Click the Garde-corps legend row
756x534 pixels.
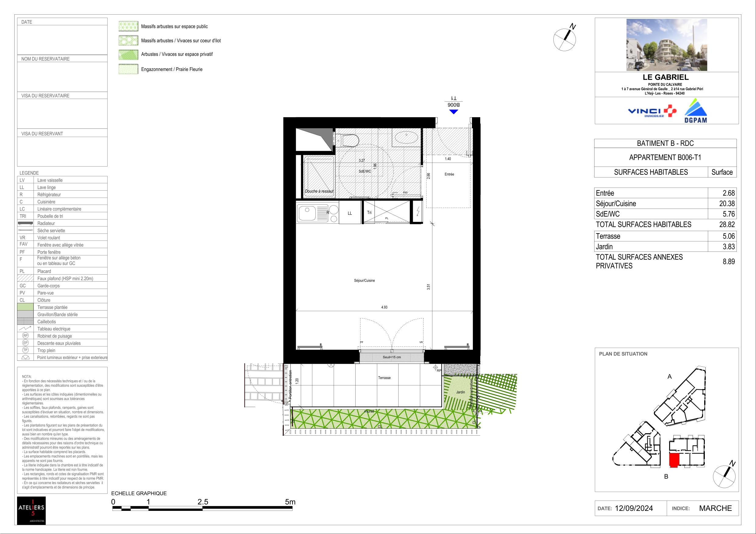[62, 286]
